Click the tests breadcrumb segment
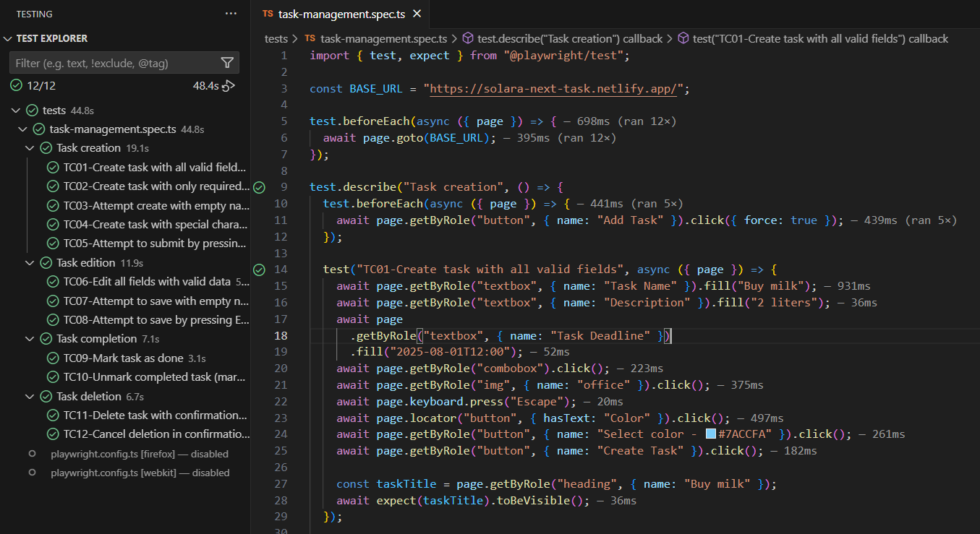This screenshot has height=534, width=980. click(276, 39)
